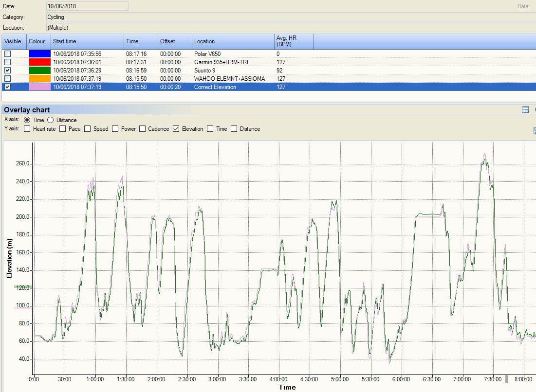Click inside the Date input field
The height and width of the screenshot is (392, 536).
tap(87, 6)
